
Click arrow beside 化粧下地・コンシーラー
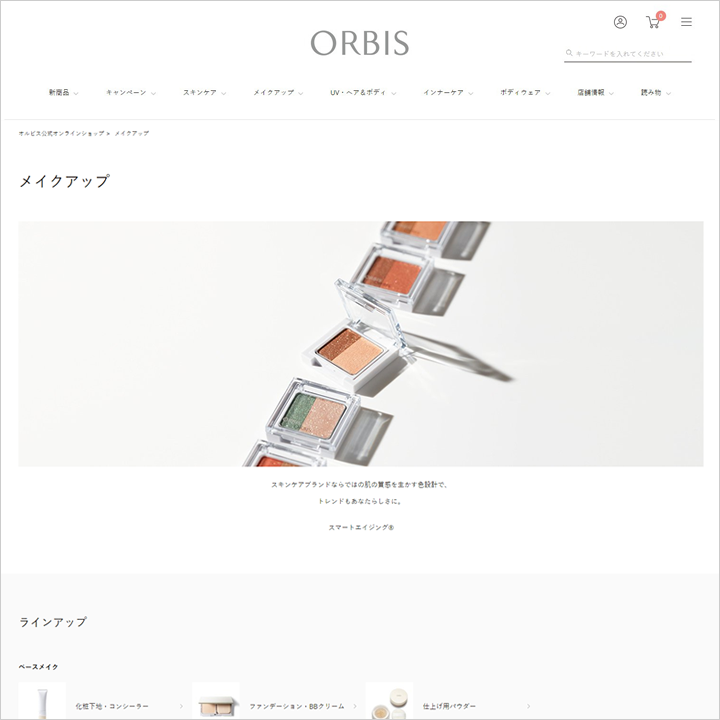click(181, 706)
